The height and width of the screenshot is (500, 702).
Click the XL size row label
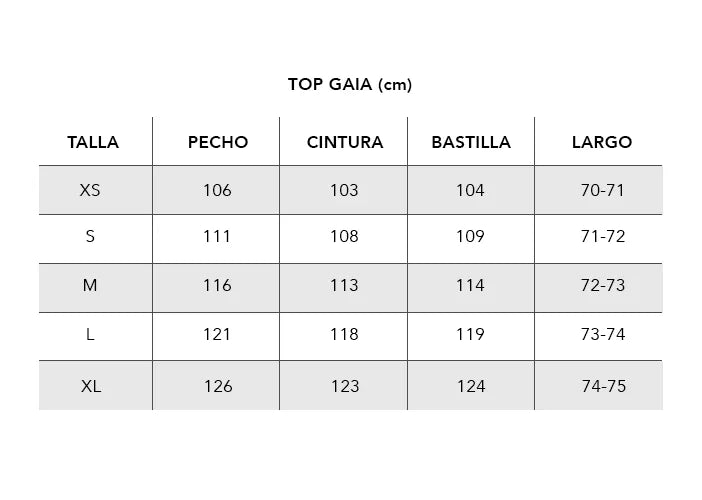click(x=91, y=386)
